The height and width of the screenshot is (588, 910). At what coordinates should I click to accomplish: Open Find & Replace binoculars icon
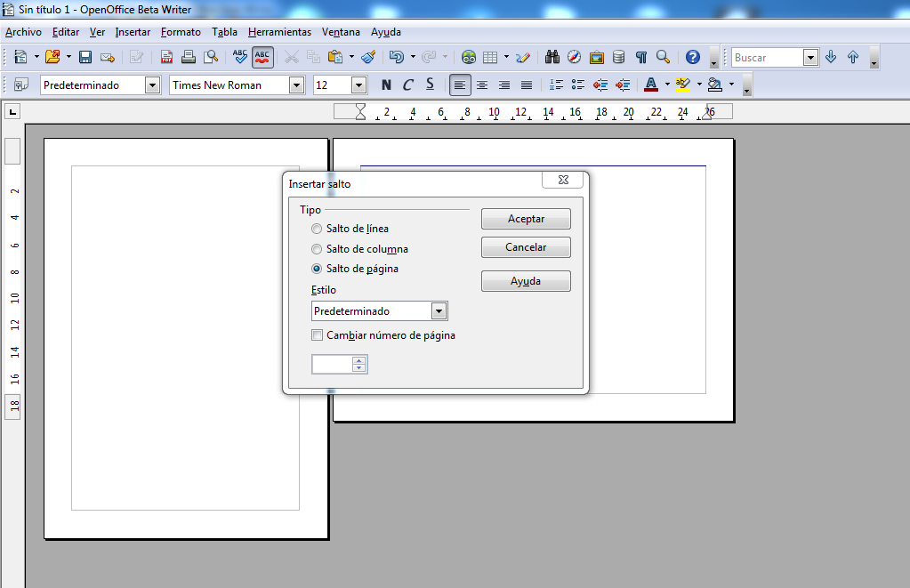[x=552, y=57]
